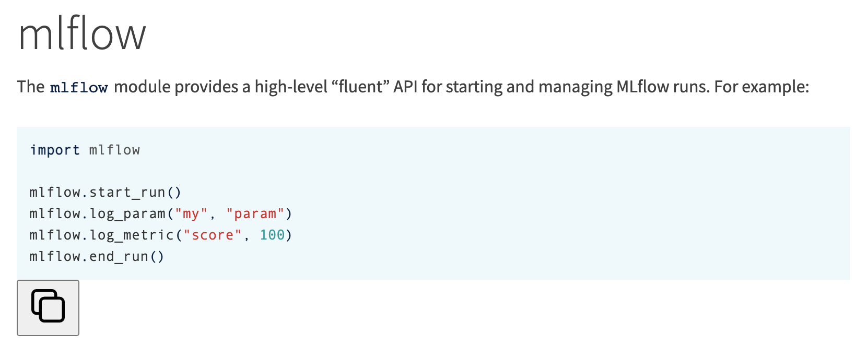Select the inline mlflow code reference in paragraph
868x358 pixels.
pos(79,87)
